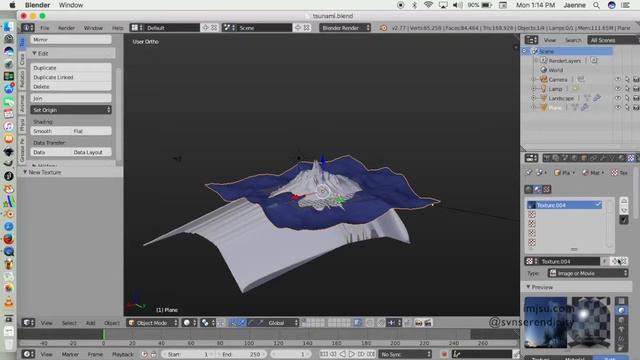Click the Join button
This screenshot has height=360, width=640.
click(71, 98)
